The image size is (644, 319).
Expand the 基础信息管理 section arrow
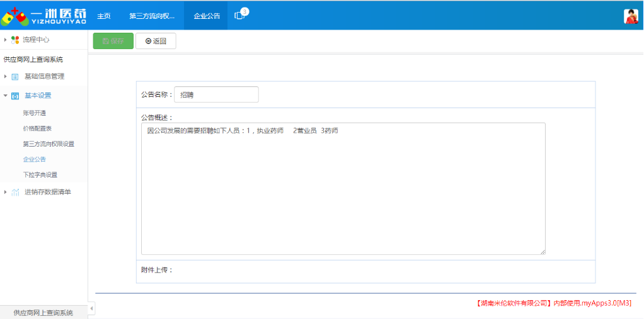click(6, 77)
